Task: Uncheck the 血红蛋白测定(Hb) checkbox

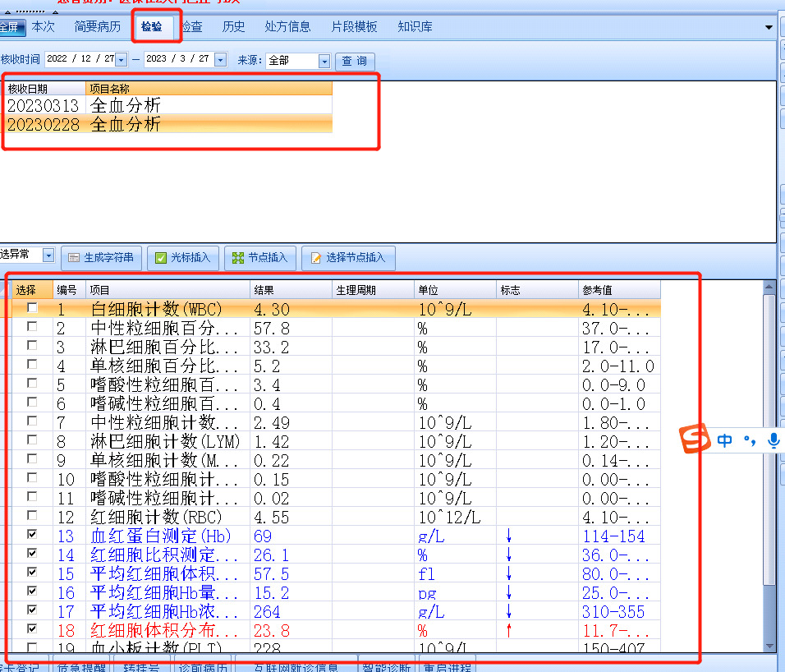Action: click(32, 534)
